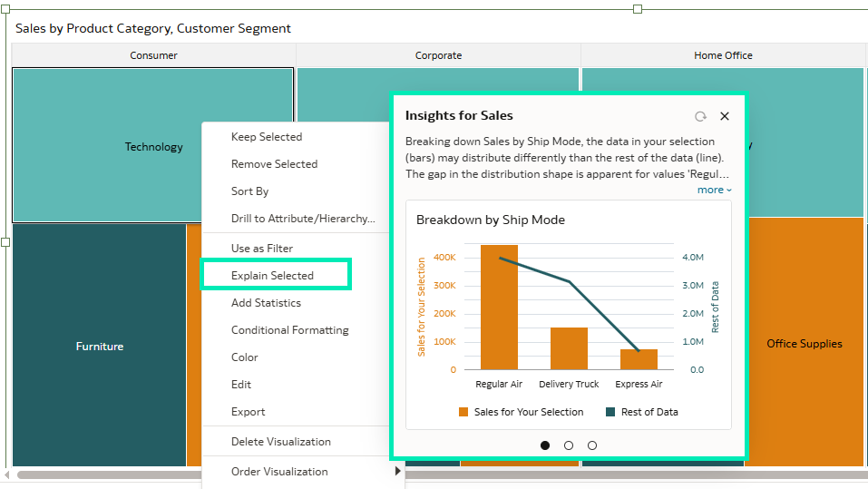
Task: Click the Sales for Your Selection legend swatch
Action: (x=463, y=412)
